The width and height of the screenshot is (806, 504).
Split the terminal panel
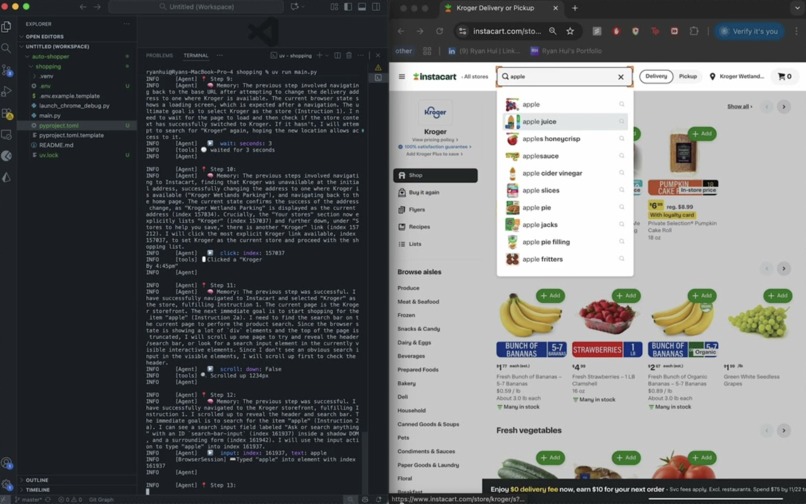337,55
